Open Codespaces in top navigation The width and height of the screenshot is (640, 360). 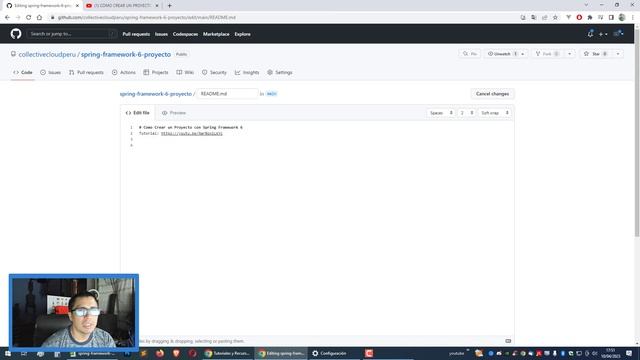pos(185,34)
